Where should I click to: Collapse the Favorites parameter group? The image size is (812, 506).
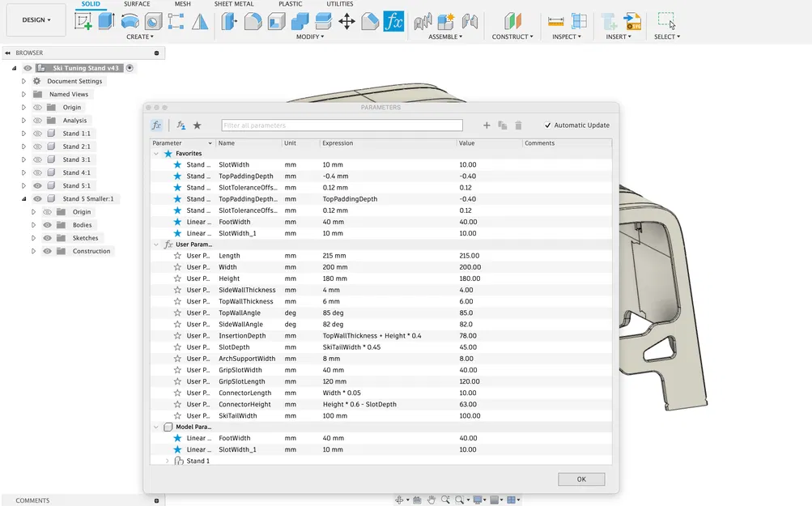[156, 154]
